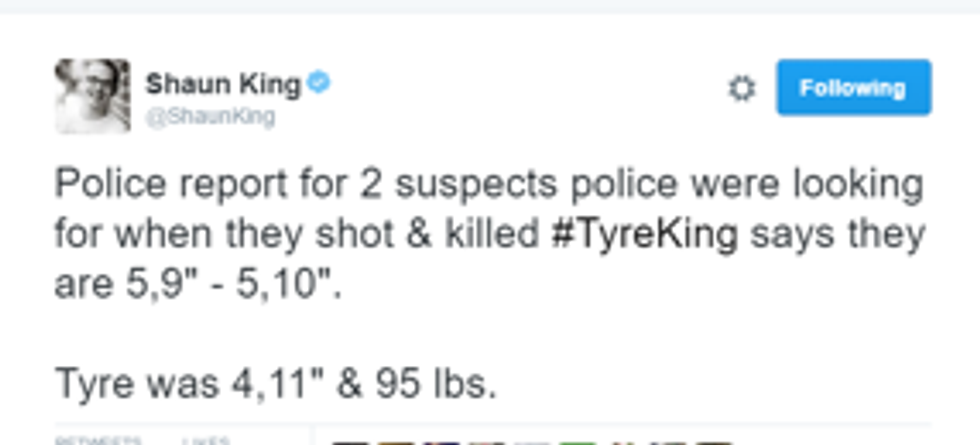Image resolution: width=980 pixels, height=445 pixels.
Task: Open Shaun King's profile photo
Action: [x=92, y=96]
